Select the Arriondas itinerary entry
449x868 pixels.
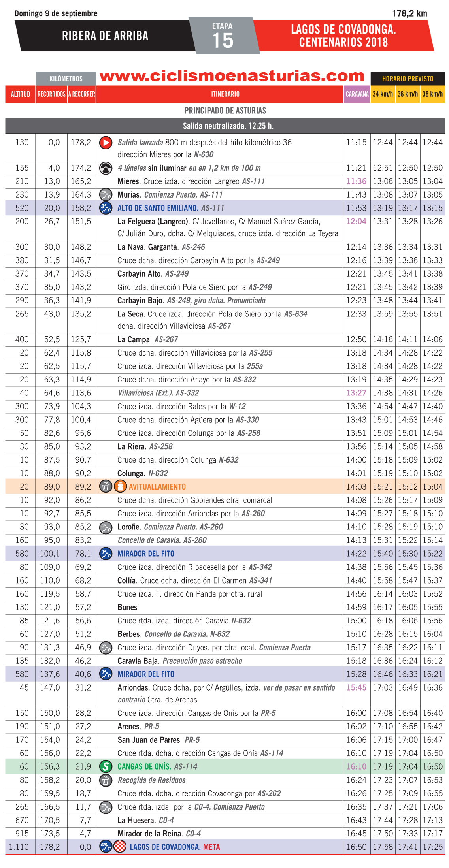(x=226, y=694)
